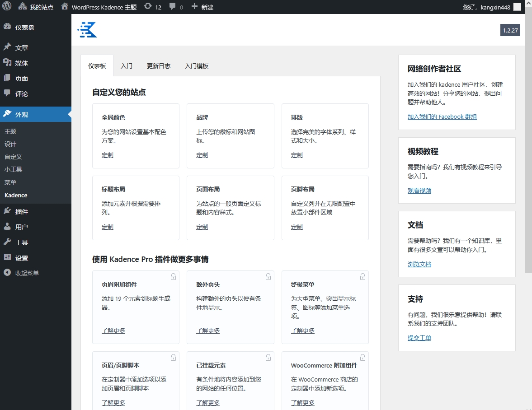Open 主题 submenu item
This screenshot has width=532, height=410.
click(10, 131)
